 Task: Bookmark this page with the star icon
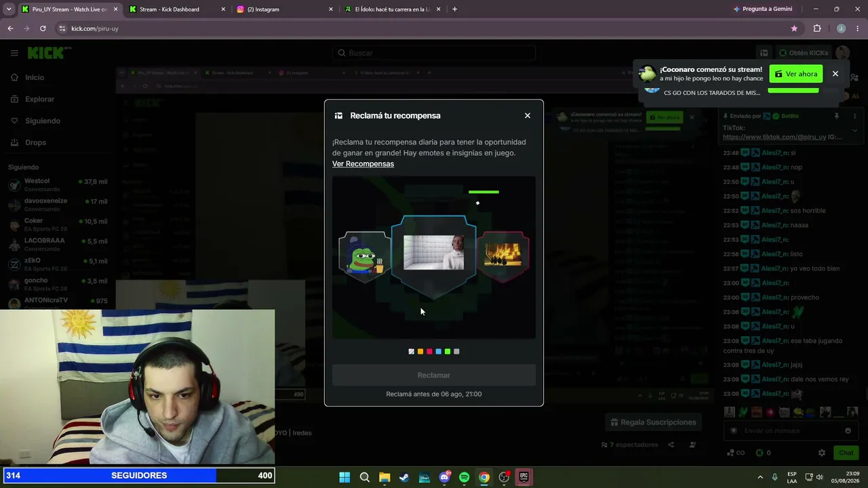coord(794,28)
